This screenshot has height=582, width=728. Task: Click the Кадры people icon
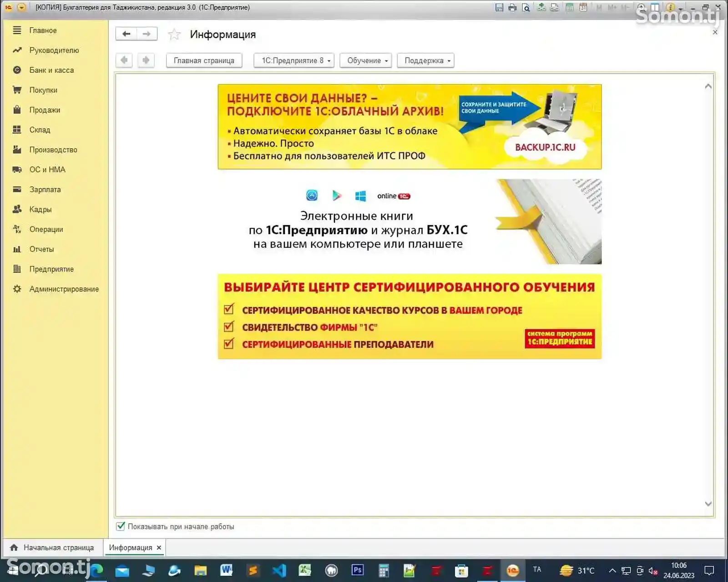17,209
